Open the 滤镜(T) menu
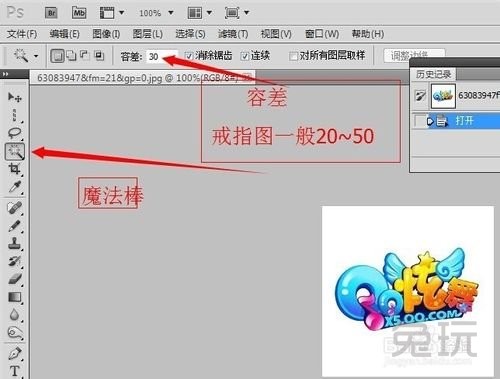 (x=233, y=34)
